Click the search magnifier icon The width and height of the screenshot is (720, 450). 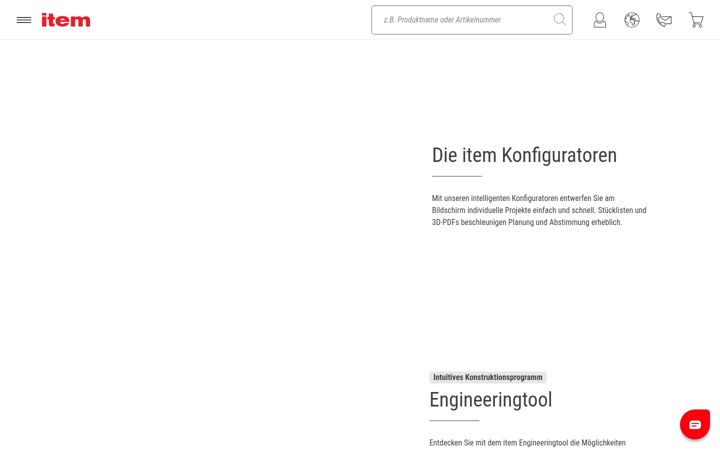click(559, 19)
